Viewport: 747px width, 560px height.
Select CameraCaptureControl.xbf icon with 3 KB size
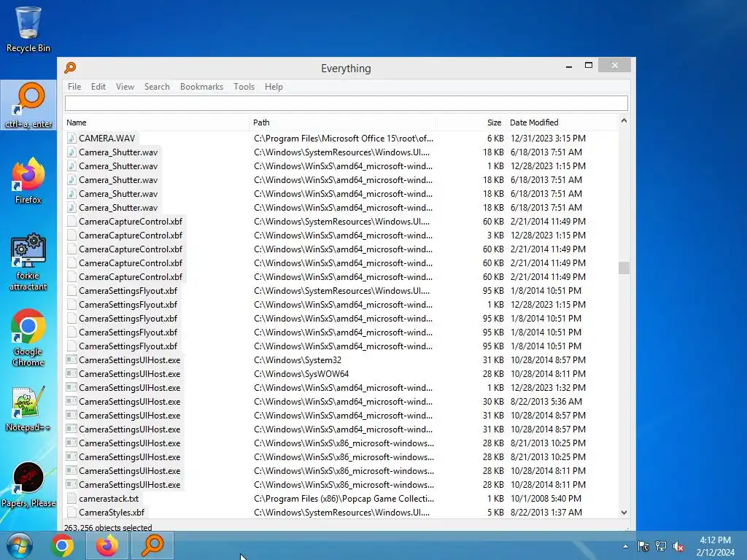(x=71, y=236)
